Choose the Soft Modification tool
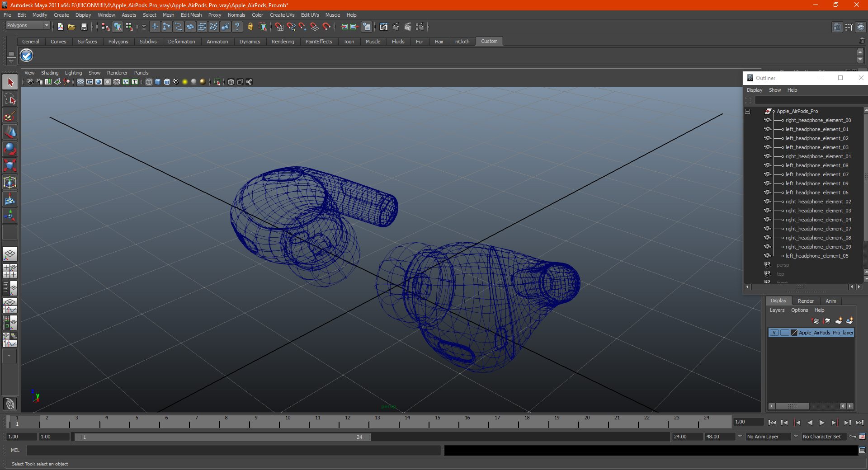The image size is (868, 470). 10,199
